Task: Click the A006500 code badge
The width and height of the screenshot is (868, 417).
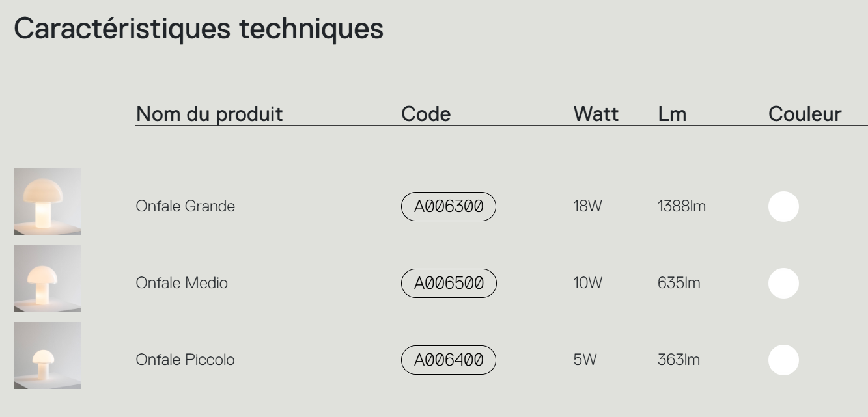Action: coord(449,284)
